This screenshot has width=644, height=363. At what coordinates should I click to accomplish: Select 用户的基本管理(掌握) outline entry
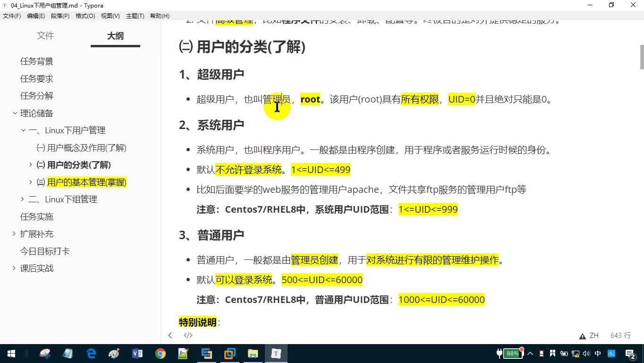82,182
